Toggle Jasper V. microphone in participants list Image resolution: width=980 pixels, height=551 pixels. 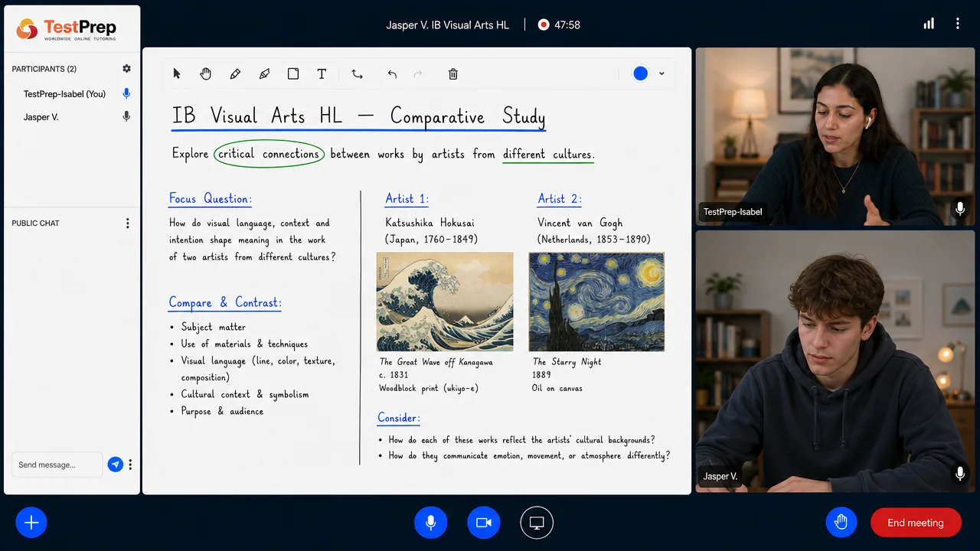pyautogui.click(x=126, y=117)
